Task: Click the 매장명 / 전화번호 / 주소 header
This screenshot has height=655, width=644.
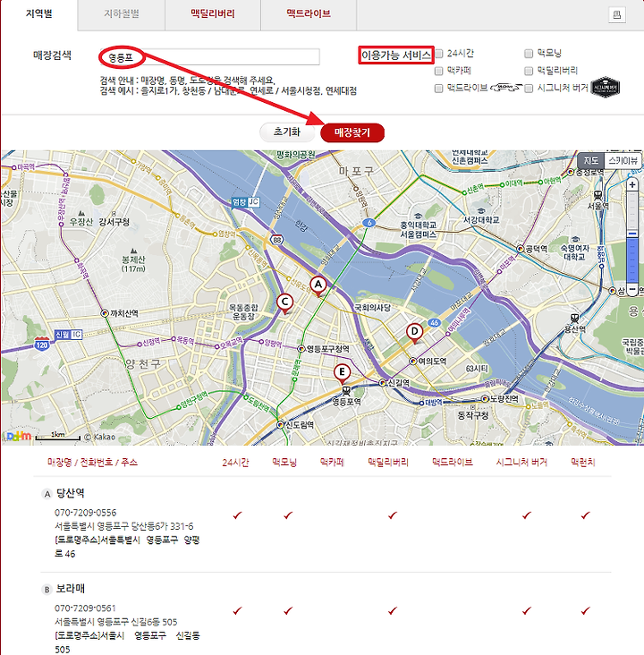Action: [92, 463]
